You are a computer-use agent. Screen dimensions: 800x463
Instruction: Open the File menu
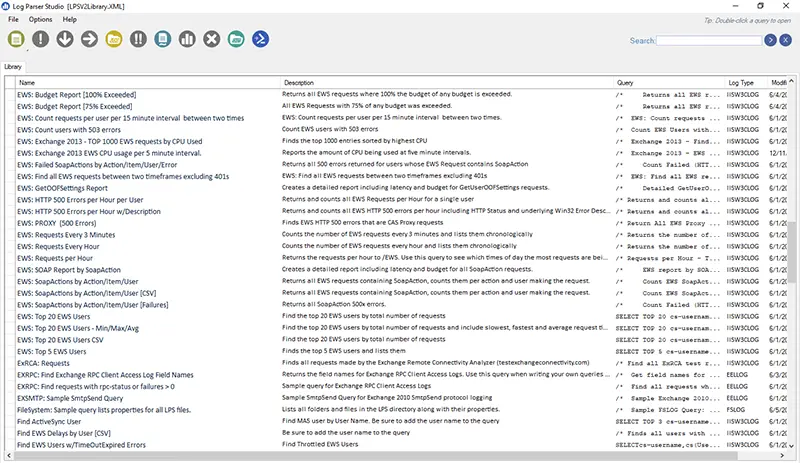[13, 19]
